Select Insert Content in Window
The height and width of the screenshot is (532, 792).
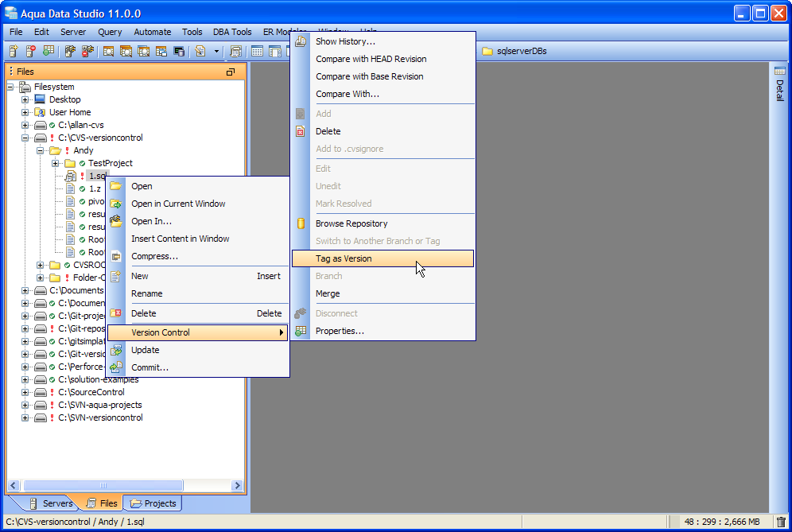pos(197,239)
